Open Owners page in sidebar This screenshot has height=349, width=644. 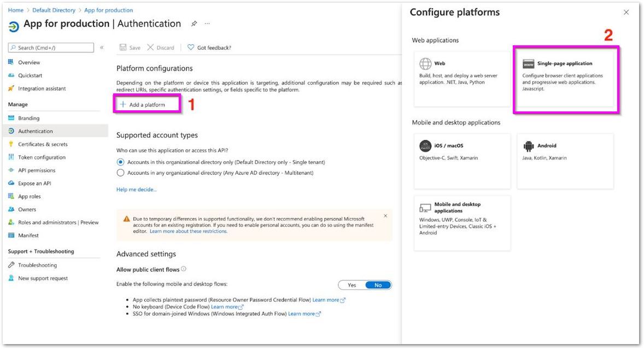click(27, 210)
